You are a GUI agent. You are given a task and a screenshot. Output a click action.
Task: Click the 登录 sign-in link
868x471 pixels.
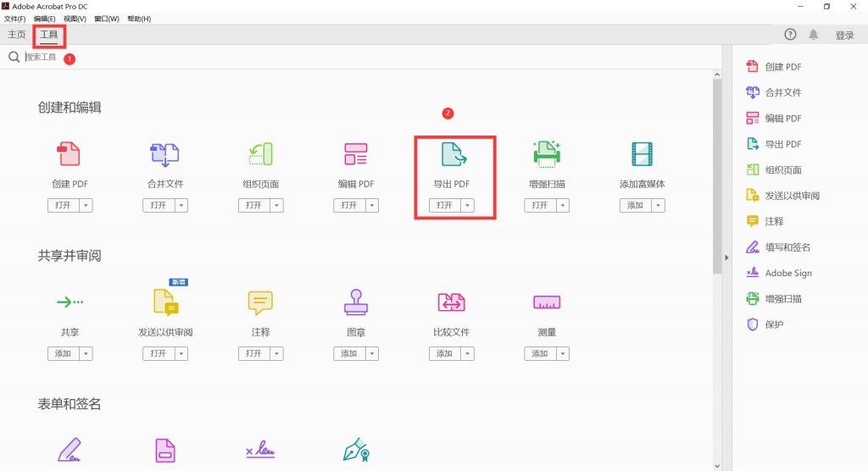point(845,36)
